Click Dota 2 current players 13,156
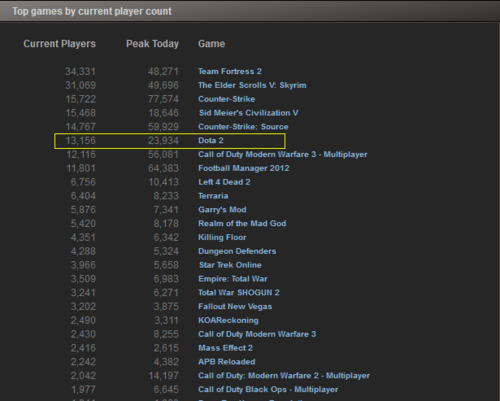500x401 pixels. coord(80,141)
